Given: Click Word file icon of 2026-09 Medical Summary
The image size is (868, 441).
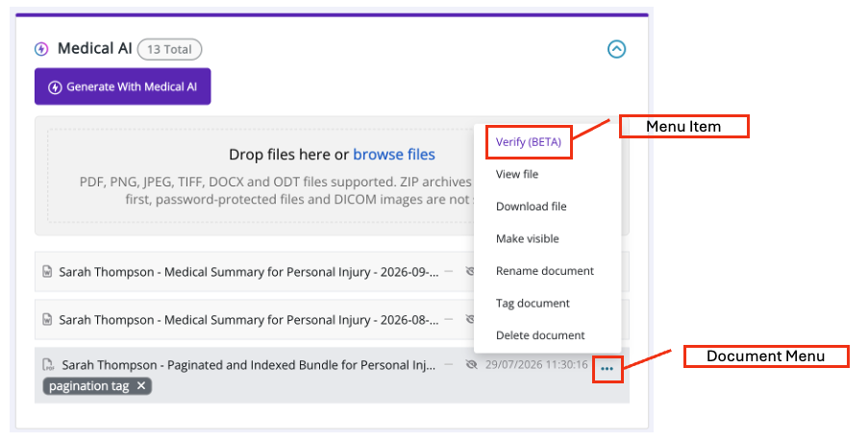Looking at the screenshot, I should [x=48, y=272].
